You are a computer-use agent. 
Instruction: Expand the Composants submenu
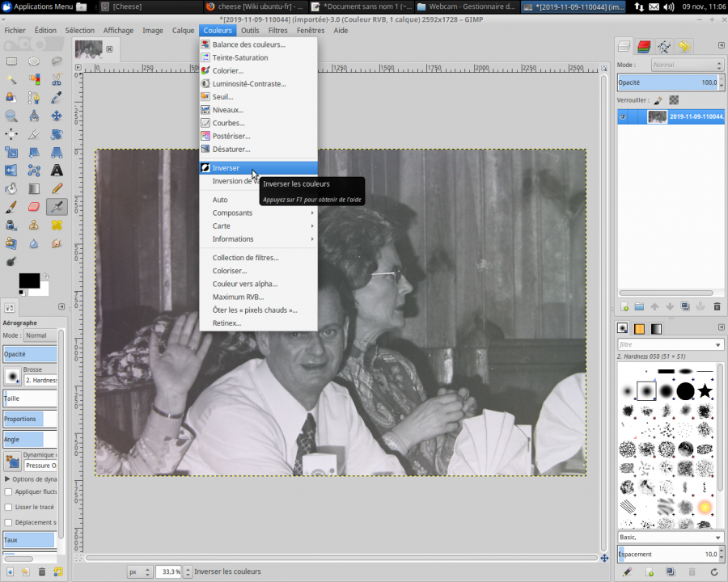[x=258, y=213]
